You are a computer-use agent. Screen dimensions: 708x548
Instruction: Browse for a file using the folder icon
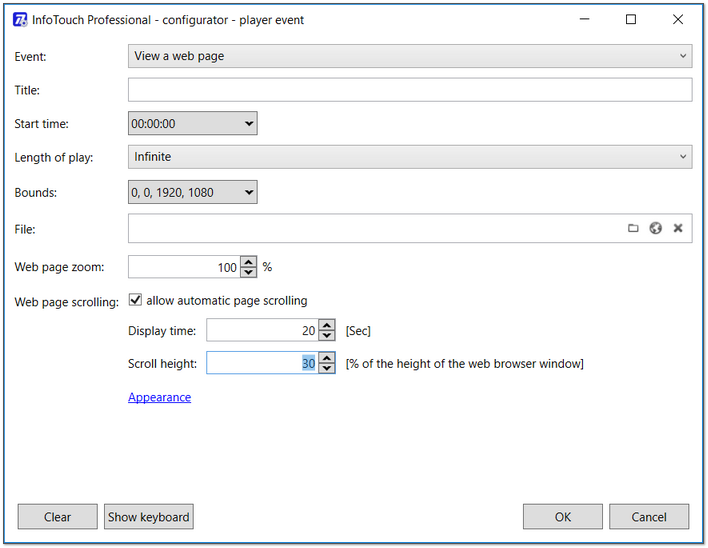tap(633, 228)
